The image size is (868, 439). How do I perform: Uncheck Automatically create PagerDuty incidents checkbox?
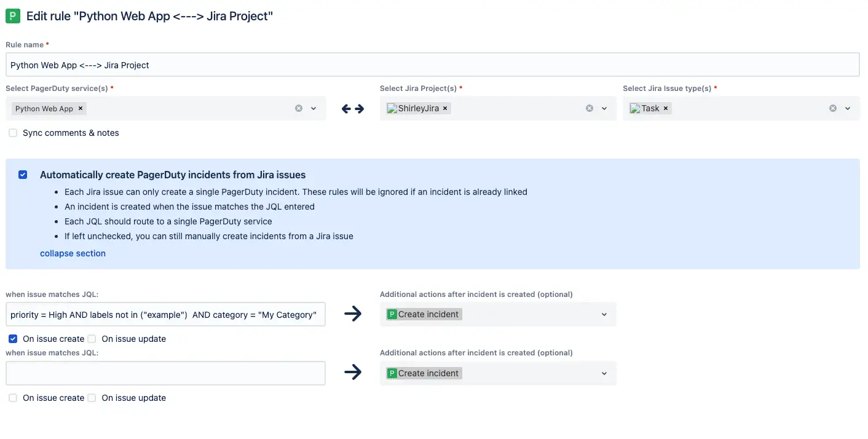click(x=23, y=175)
